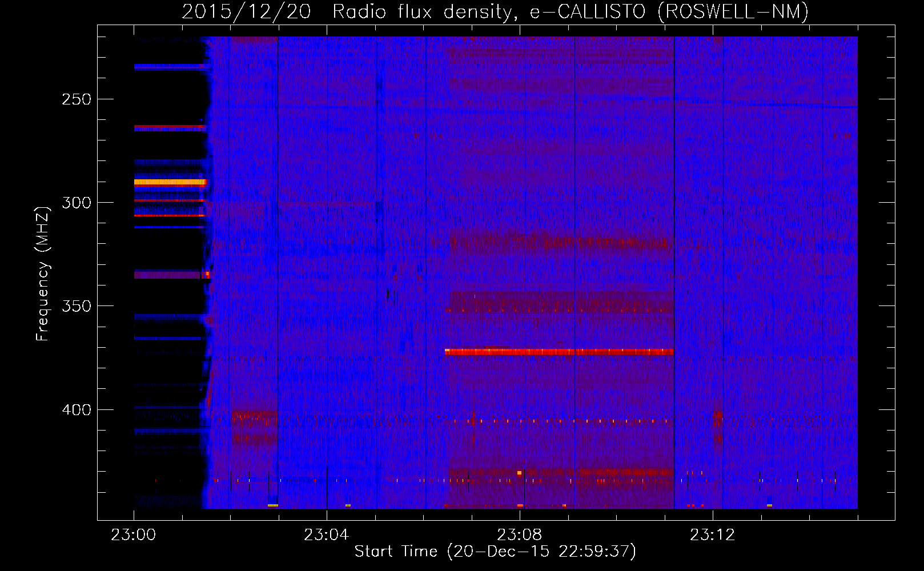The image size is (924, 571).
Task: Click the long bright red emission band near 372 MHz
Action: tap(559, 352)
